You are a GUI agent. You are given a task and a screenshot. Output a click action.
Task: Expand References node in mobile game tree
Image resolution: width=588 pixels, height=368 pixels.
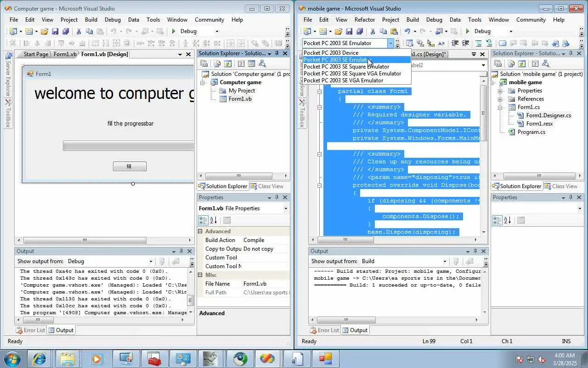pos(500,99)
